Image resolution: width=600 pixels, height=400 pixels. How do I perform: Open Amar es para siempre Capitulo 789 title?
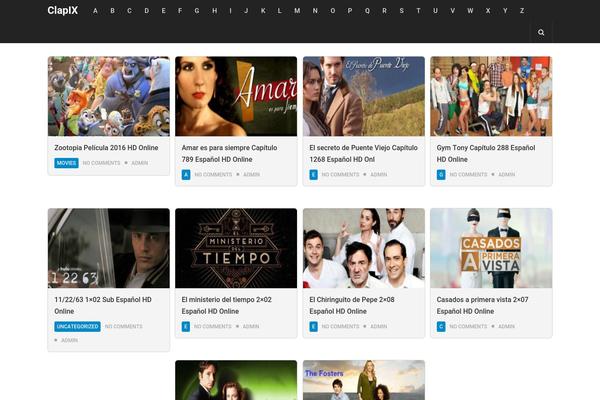coord(229,153)
